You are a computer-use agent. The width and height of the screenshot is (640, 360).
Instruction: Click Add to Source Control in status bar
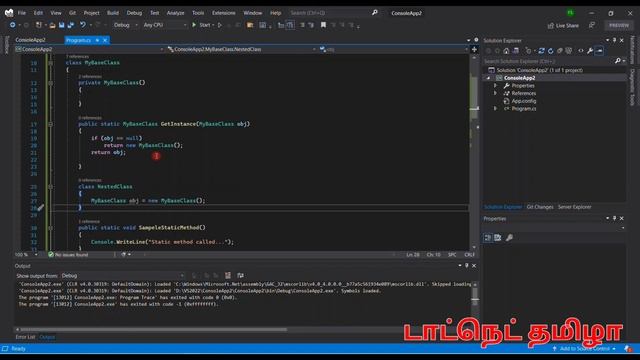click(584, 349)
